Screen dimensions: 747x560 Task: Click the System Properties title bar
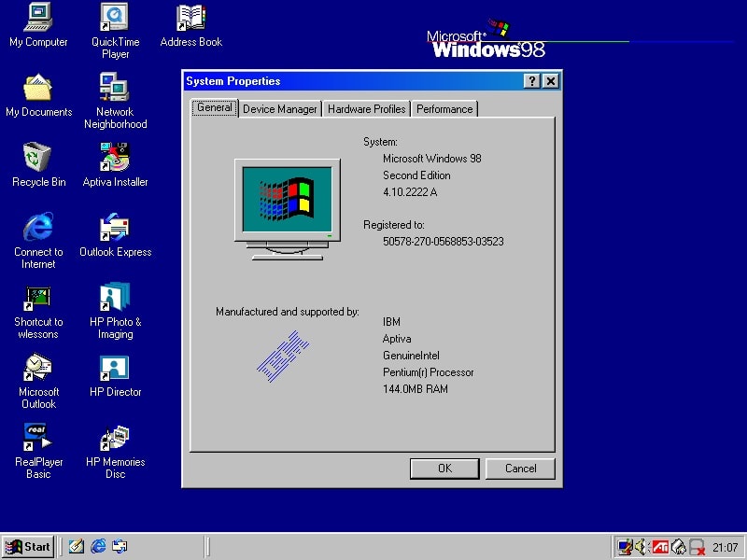click(x=353, y=81)
